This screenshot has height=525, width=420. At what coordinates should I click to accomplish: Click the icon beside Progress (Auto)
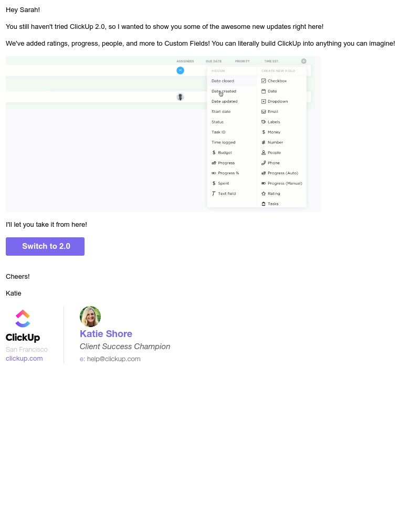(264, 173)
